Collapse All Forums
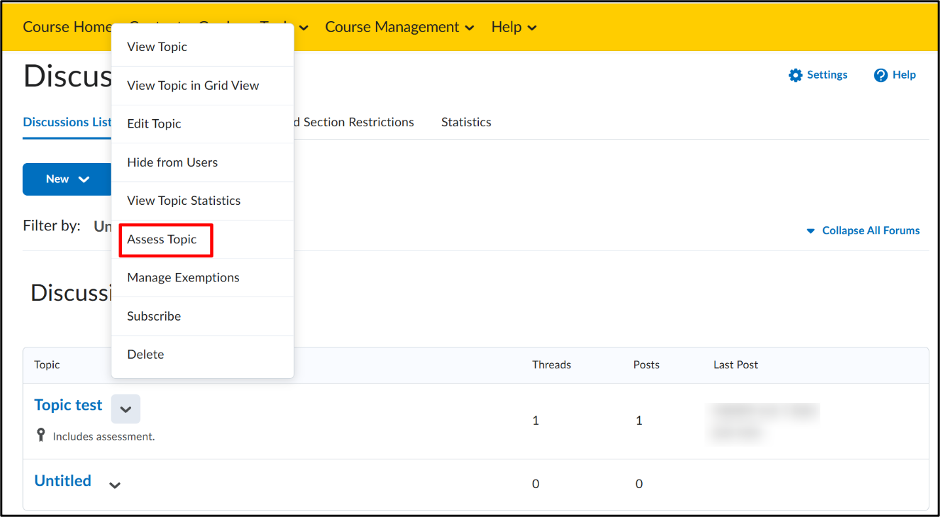The height and width of the screenshot is (518, 940). point(862,230)
